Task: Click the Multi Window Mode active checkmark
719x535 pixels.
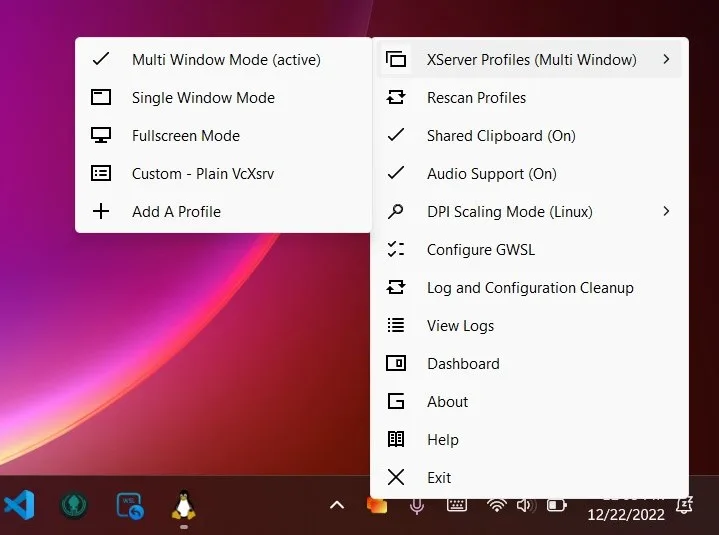Action: (x=101, y=59)
